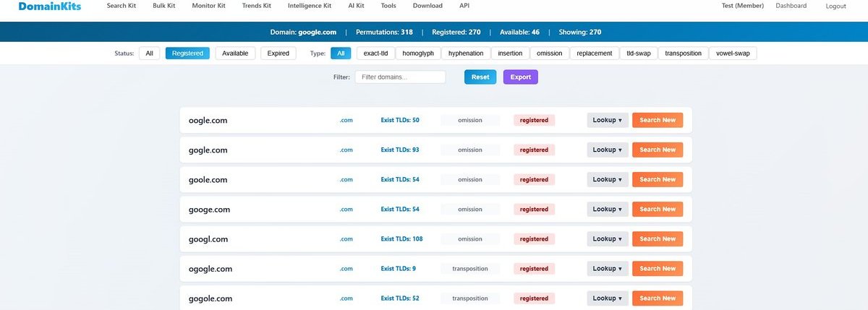Click the oogle.com domain name

[208, 120]
